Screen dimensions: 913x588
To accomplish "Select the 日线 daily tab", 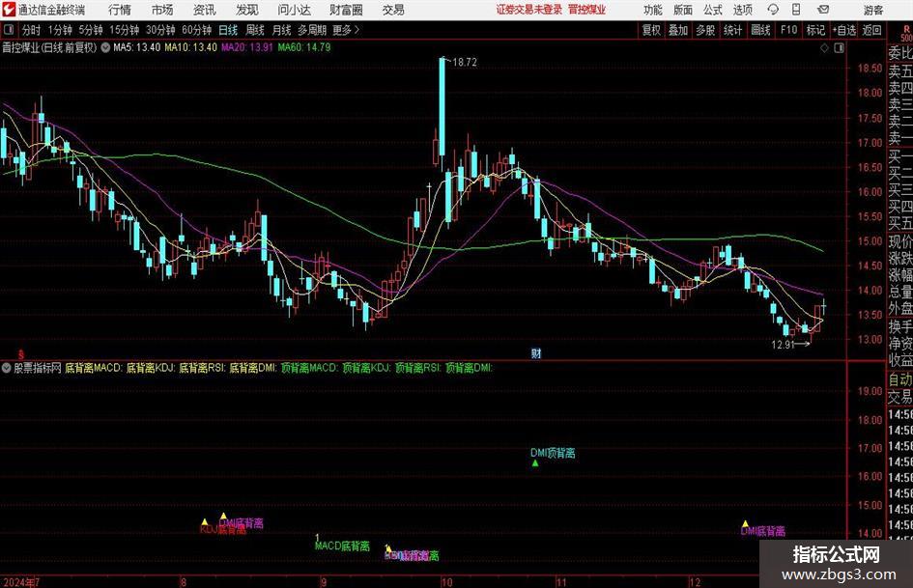I will point(228,30).
